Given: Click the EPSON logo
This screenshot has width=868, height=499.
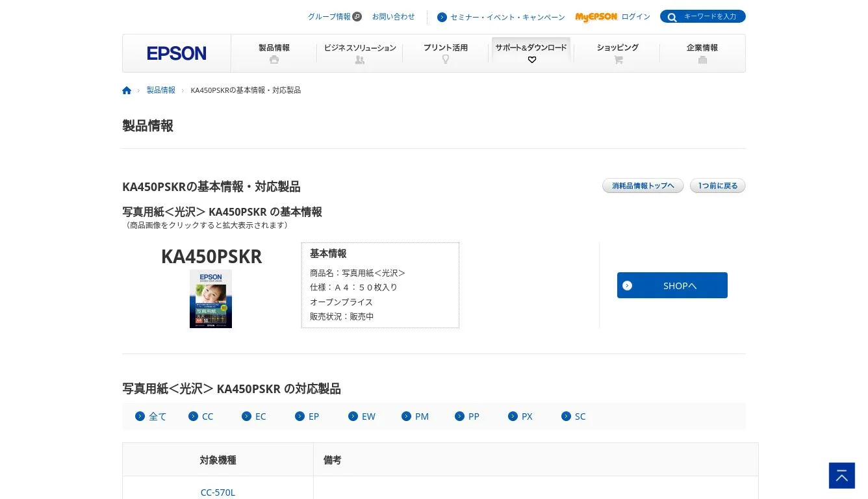Looking at the screenshot, I should tap(176, 53).
